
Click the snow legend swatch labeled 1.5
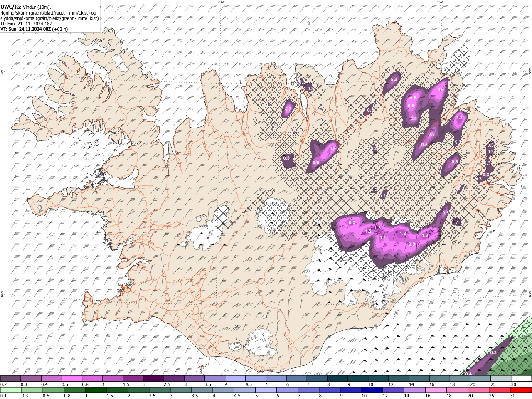[133, 379]
